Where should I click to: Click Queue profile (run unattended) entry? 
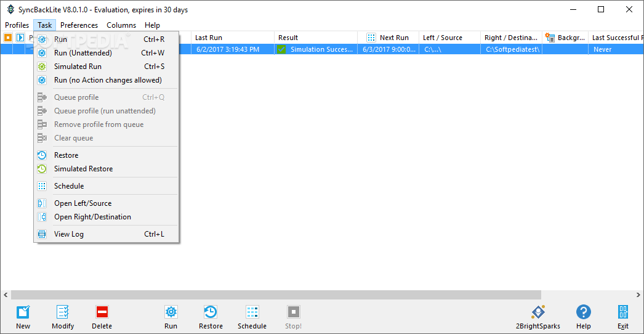click(x=107, y=111)
